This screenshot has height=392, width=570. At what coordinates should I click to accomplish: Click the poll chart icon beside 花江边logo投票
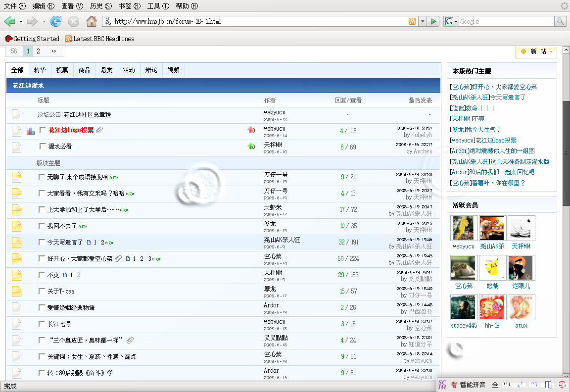[x=31, y=131]
